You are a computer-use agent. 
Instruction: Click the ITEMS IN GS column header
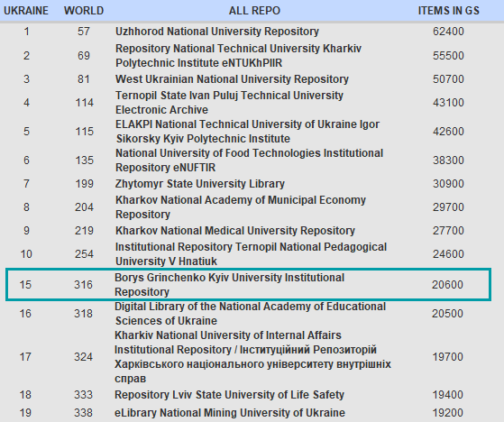pyautogui.click(x=449, y=11)
